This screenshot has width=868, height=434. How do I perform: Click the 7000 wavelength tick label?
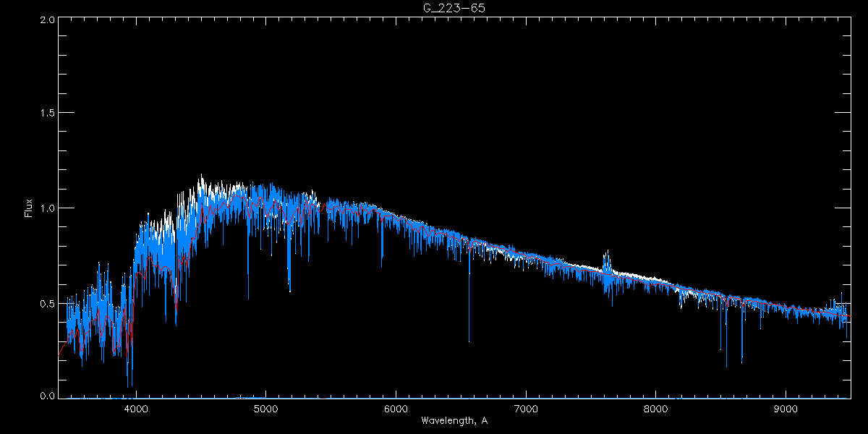point(526,408)
